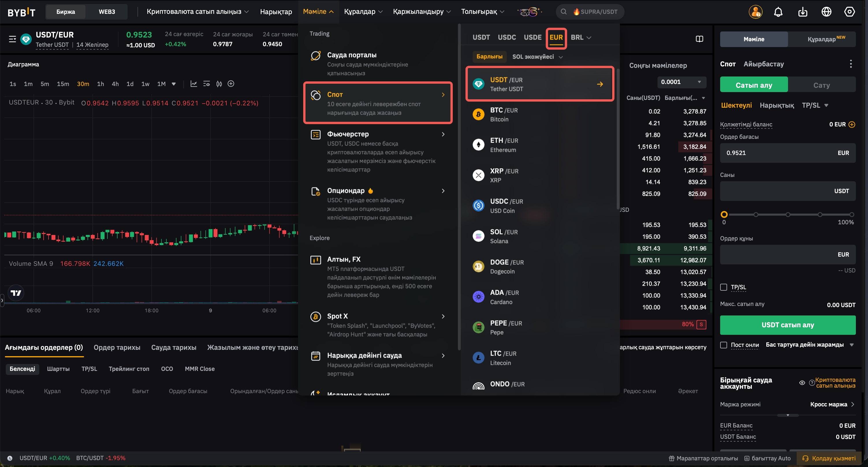Click the layout split-view icon

click(700, 39)
